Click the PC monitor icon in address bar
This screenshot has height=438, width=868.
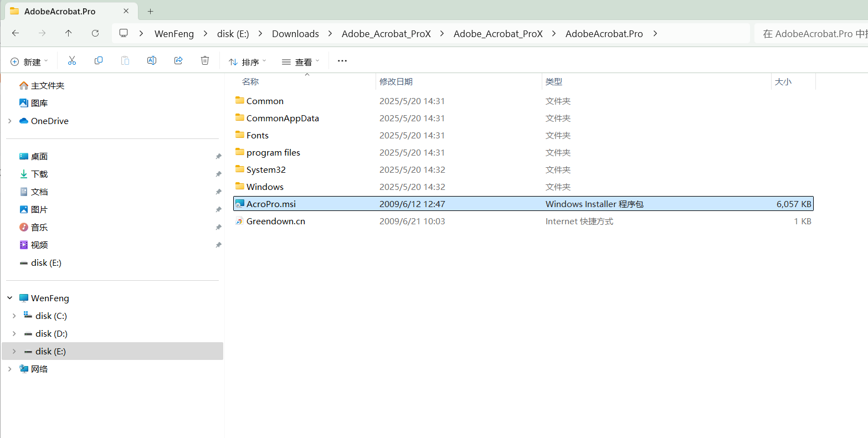click(x=124, y=33)
